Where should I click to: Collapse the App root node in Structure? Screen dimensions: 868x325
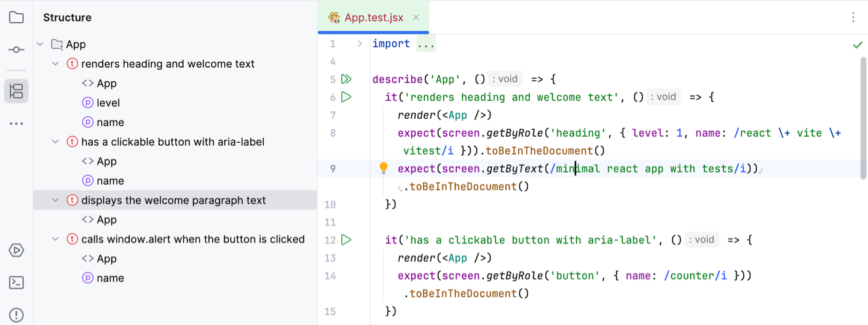coord(40,44)
